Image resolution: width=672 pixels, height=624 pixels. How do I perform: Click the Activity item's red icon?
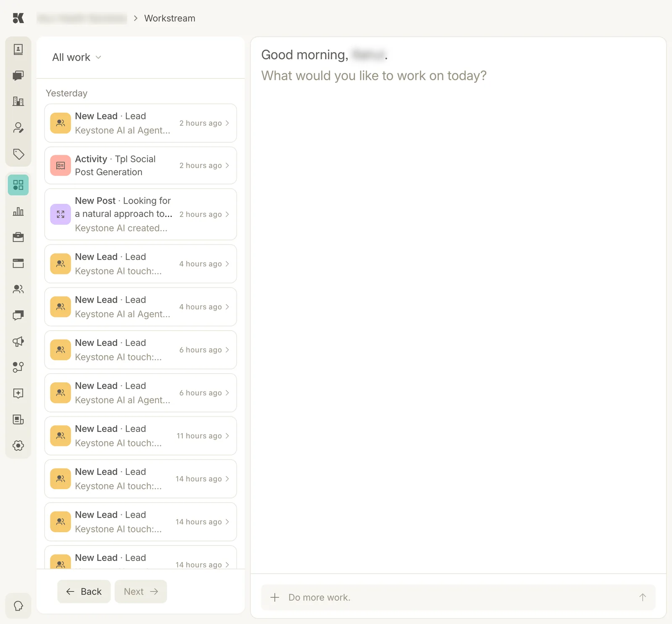[60, 166]
